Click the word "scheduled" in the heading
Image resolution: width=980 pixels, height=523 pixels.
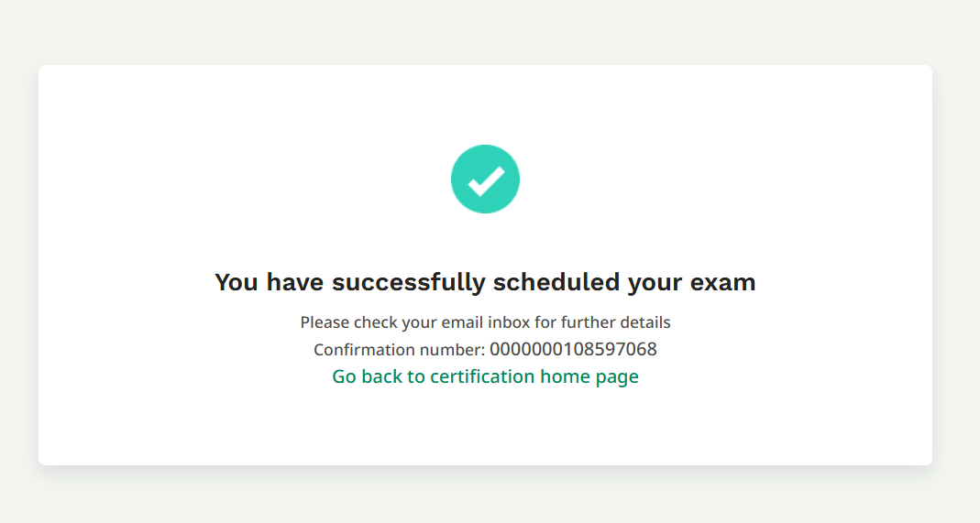[x=556, y=282]
